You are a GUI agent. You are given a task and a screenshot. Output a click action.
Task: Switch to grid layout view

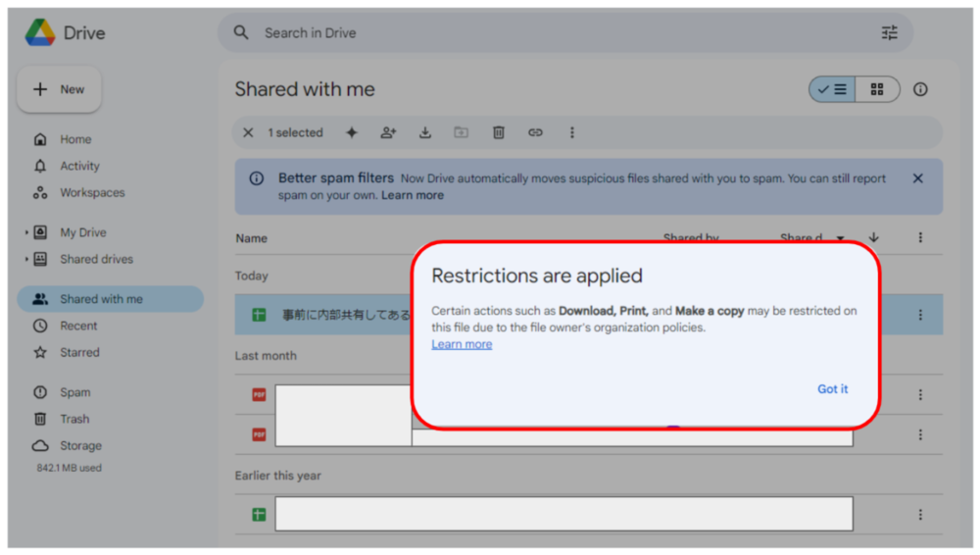(877, 89)
